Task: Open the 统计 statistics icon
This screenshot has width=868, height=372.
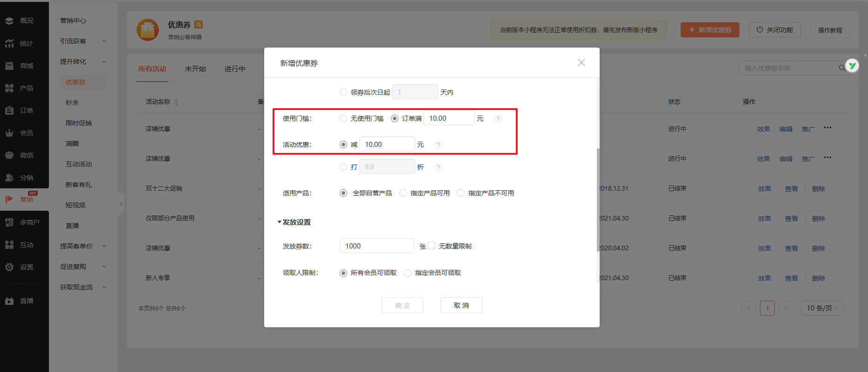Action: [x=9, y=43]
